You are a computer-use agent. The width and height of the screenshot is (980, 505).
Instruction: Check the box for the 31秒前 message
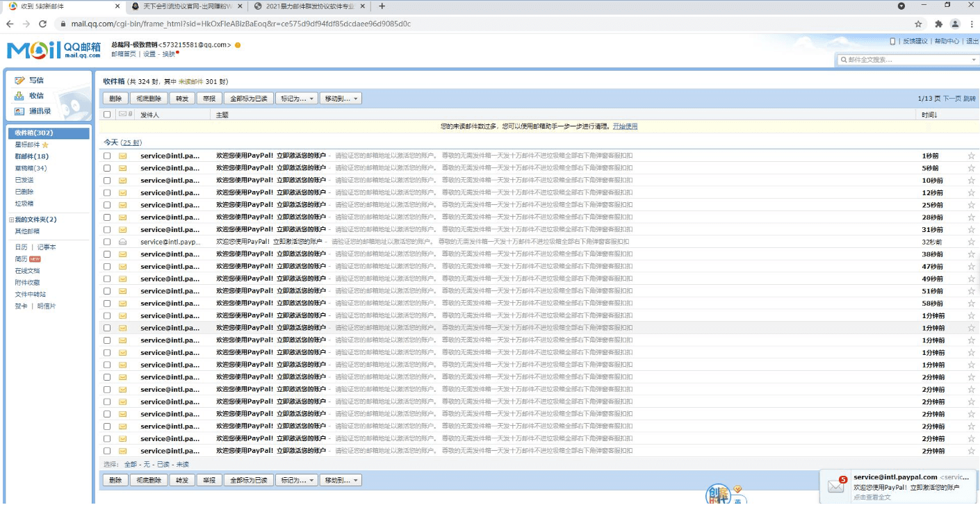[x=107, y=230]
